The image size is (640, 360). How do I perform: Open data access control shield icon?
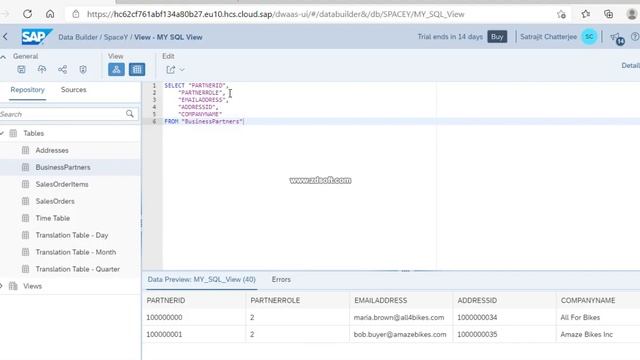click(83, 69)
